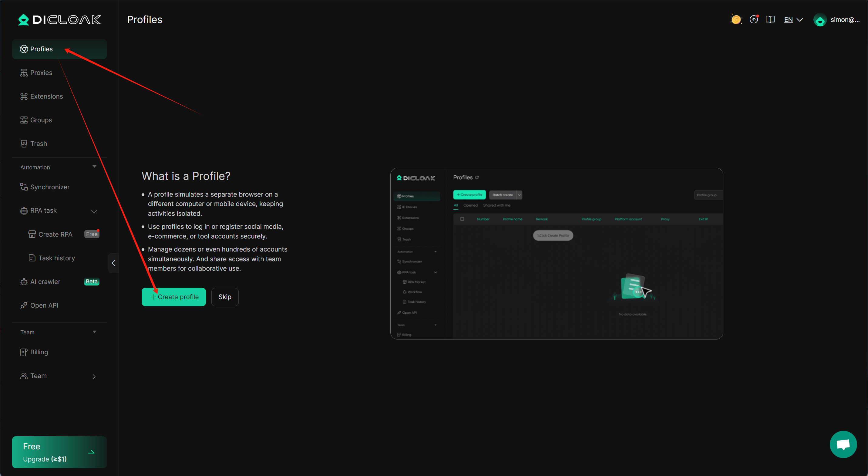Open the EN language dropdown
Screen dimensions: 868x476
point(793,20)
